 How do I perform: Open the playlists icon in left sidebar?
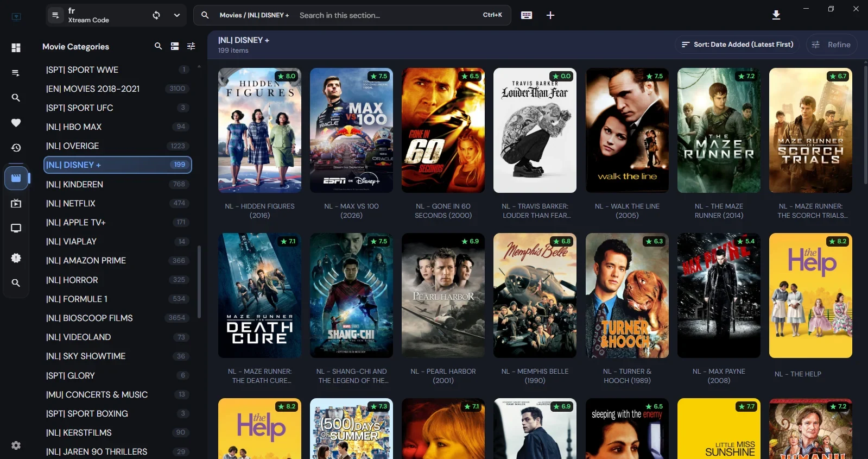[16, 73]
